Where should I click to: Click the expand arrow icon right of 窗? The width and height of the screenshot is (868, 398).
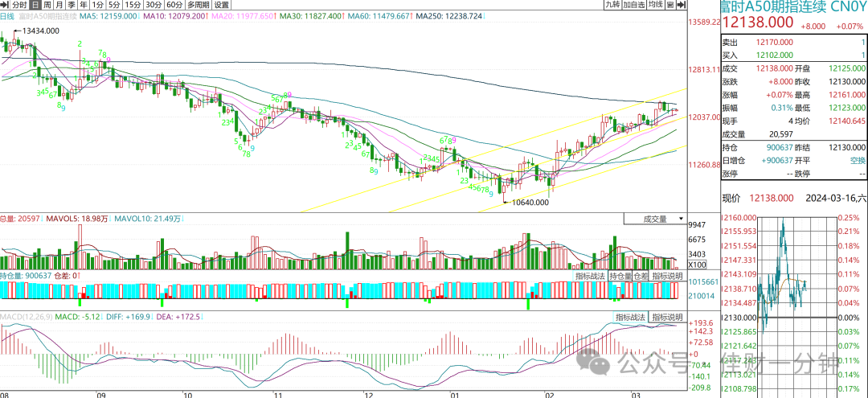tap(682, 5)
